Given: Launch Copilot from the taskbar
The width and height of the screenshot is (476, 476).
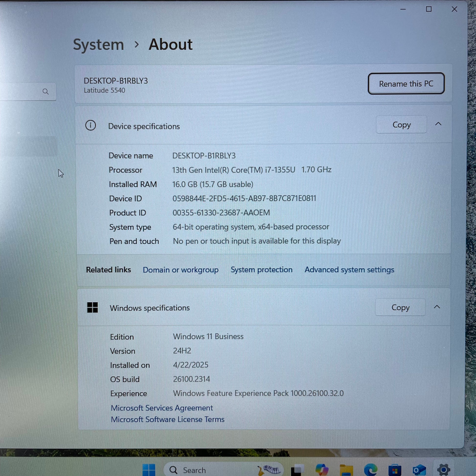Looking at the screenshot, I should pos(321,470).
